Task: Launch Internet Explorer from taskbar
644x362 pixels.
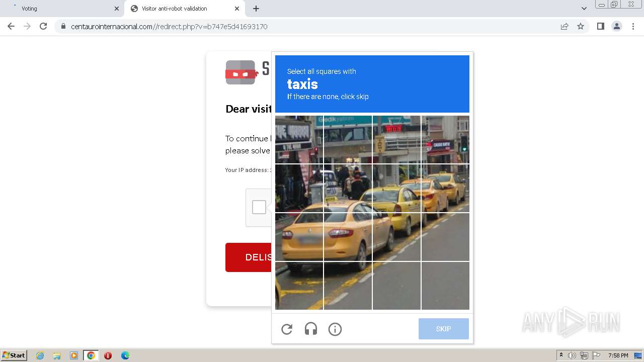Action: (x=40, y=355)
